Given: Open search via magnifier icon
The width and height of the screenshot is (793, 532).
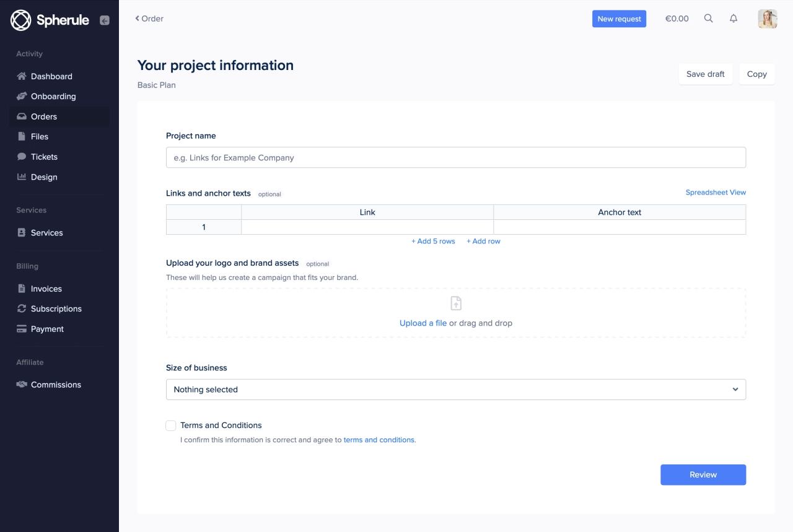Looking at the screenshot, I should pos(709,19).
